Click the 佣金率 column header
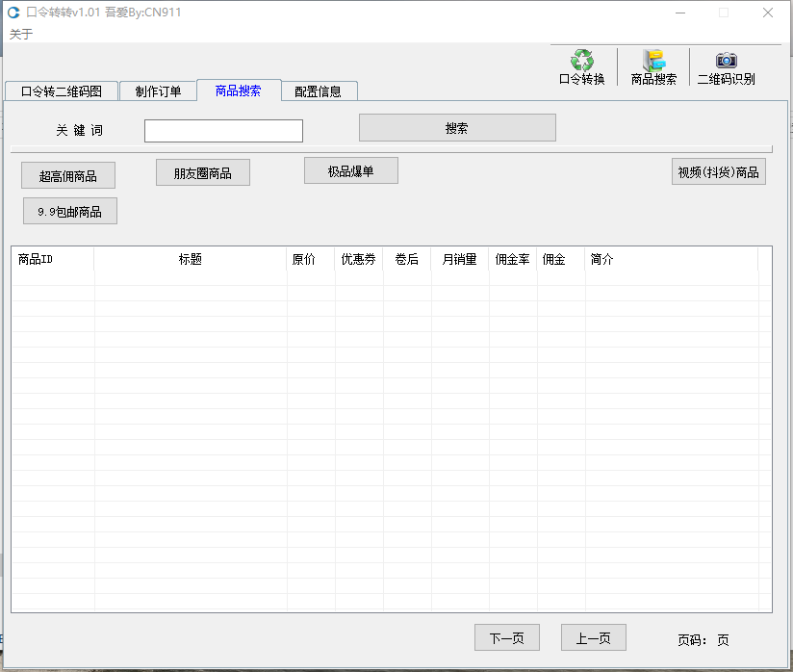Viewport: 793px width, 672px height. click(512, 260)
